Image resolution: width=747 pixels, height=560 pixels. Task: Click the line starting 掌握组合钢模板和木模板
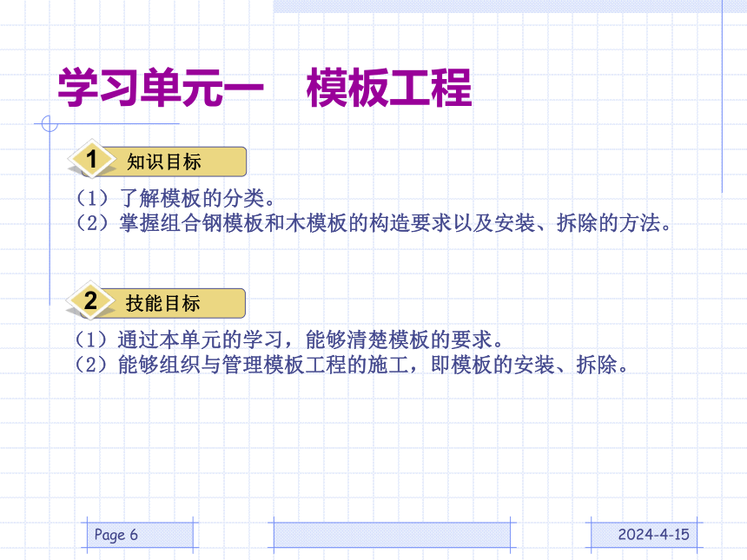click(374, 223)
